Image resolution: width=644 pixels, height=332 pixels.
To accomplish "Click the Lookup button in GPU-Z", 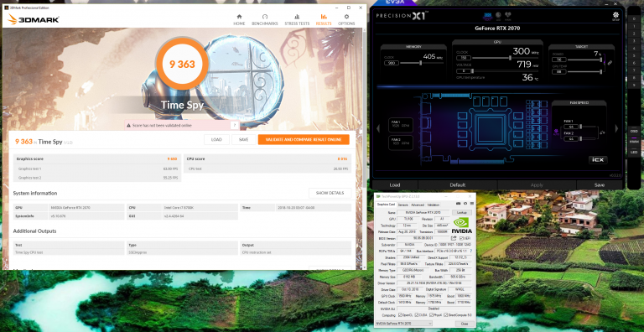I will click(x=462, y=212).
